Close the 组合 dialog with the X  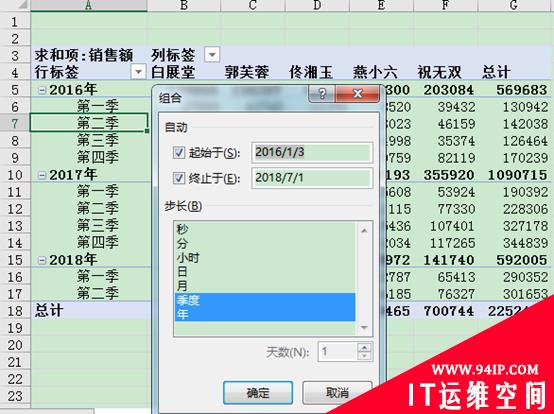pos(357,94)
